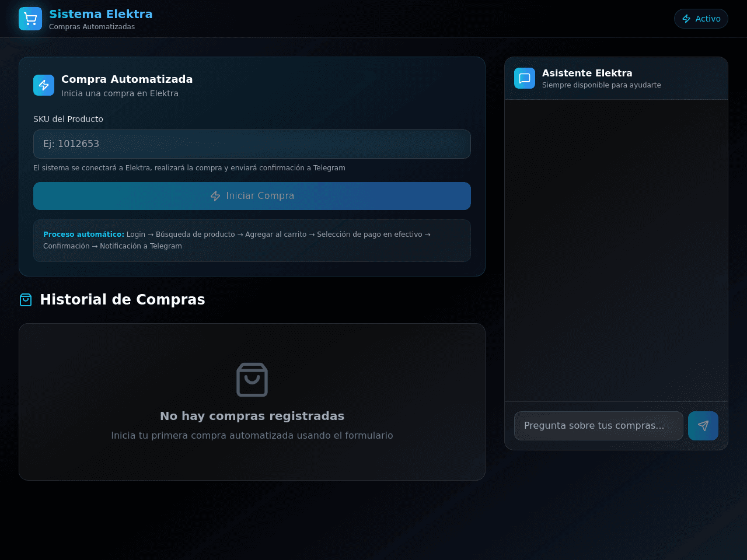Image resolution: width=747 pixels, height=560 pixels.
Task: Click the Asistente Elektra heading
Action: tap(587, 73)
